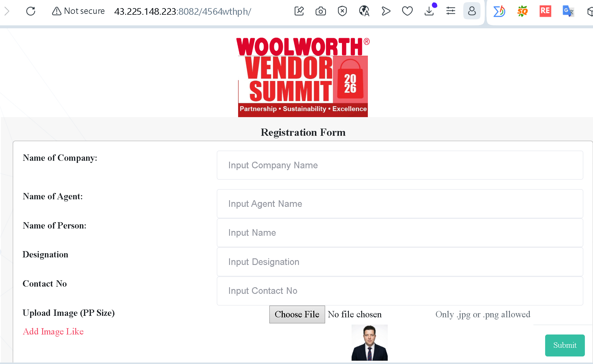Click the heart bookmarks icon
Screen dimensions: 593x364
[407, 11]
